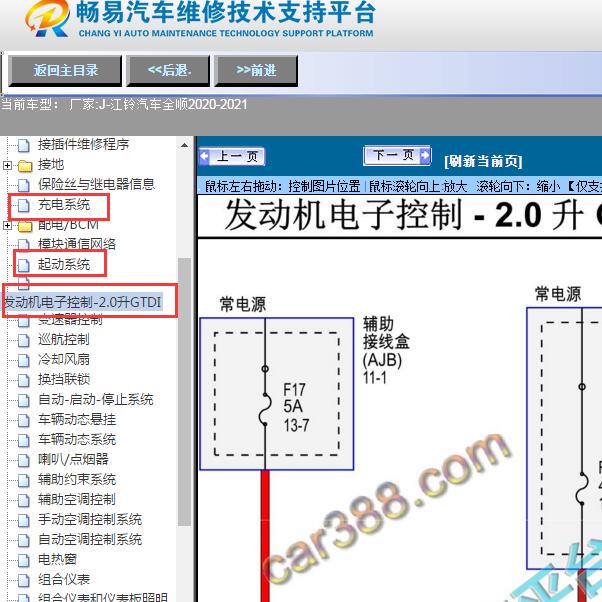This screenshot has width=602, height=602.
Task: Click the page icon beside 换挡联锁
Action: pyautogui.click(x=24, y=380)
